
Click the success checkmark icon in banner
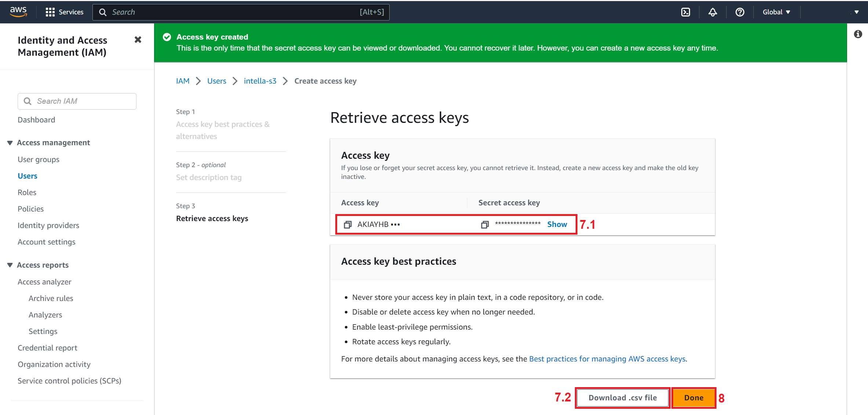click(x=167, y=37)
